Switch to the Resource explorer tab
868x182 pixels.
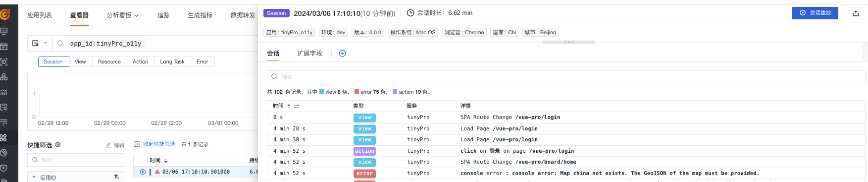pyautogui.click(x=109, y=62)
